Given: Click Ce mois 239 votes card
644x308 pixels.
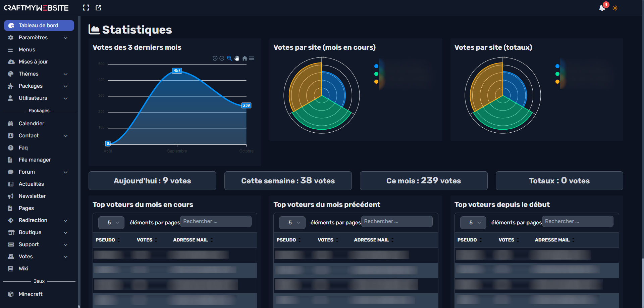Looking at the screenshot, I should 424,181.
